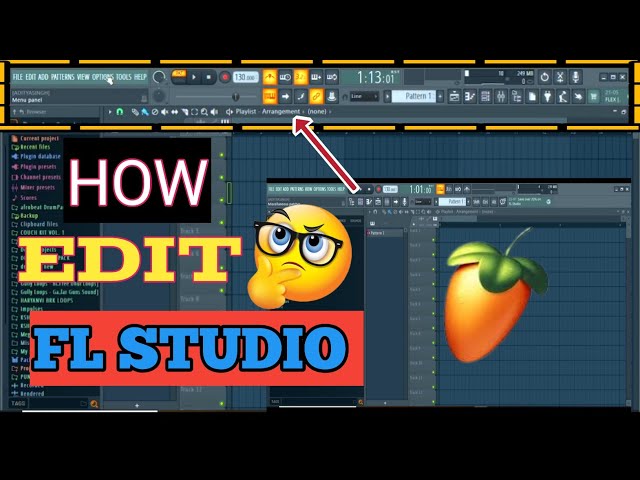
Task: Toggle wait for input button
Action: click(x=285, y=77)
